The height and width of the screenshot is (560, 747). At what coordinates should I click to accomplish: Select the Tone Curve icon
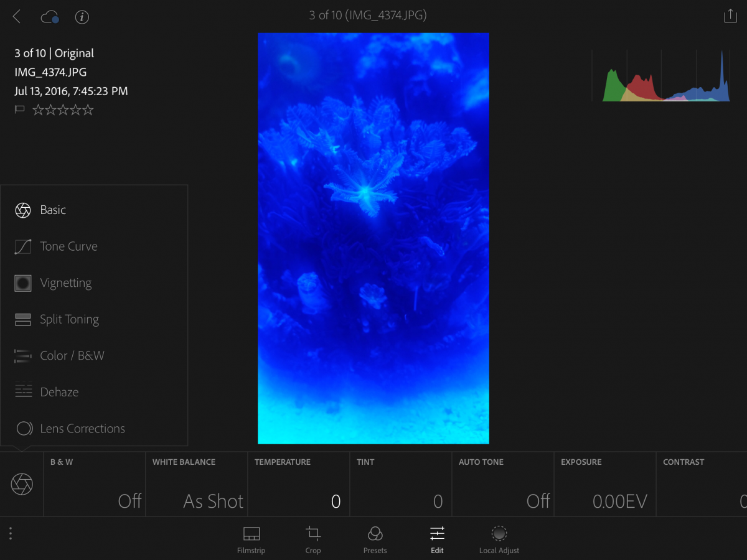tap(23, 246)
